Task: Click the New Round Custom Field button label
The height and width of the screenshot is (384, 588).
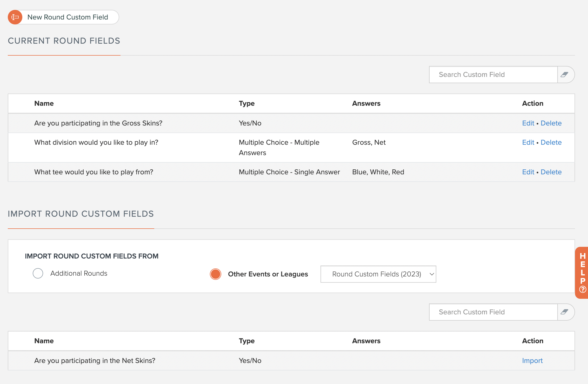Action: point(68,17)
